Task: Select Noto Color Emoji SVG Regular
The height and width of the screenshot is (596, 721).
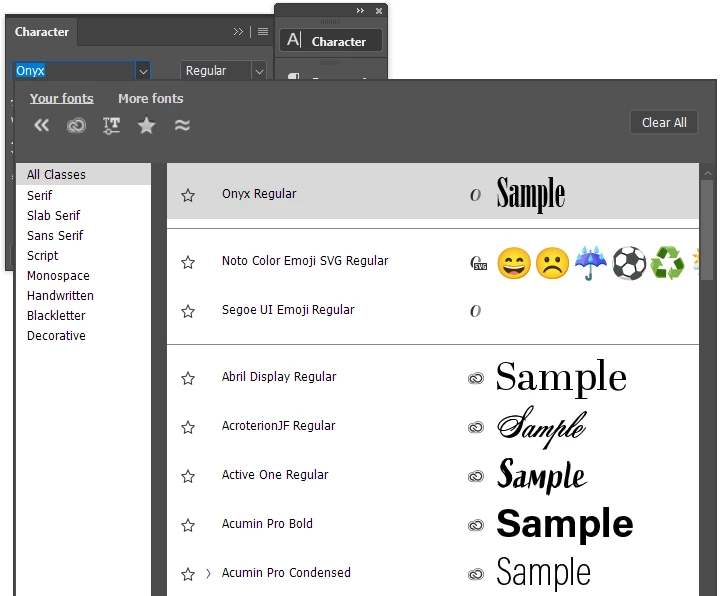Action: coord(305,261)
